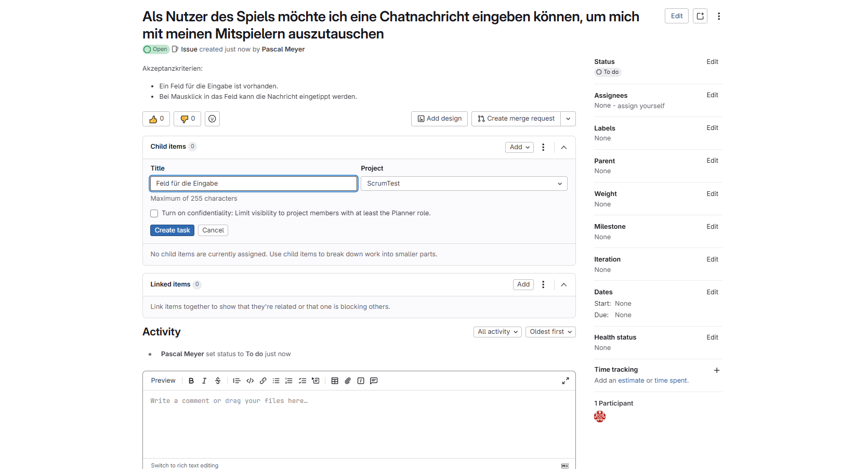Add a checklist to the comment
The height and width of the screenshot is (469, 868).
click(302, 381)
